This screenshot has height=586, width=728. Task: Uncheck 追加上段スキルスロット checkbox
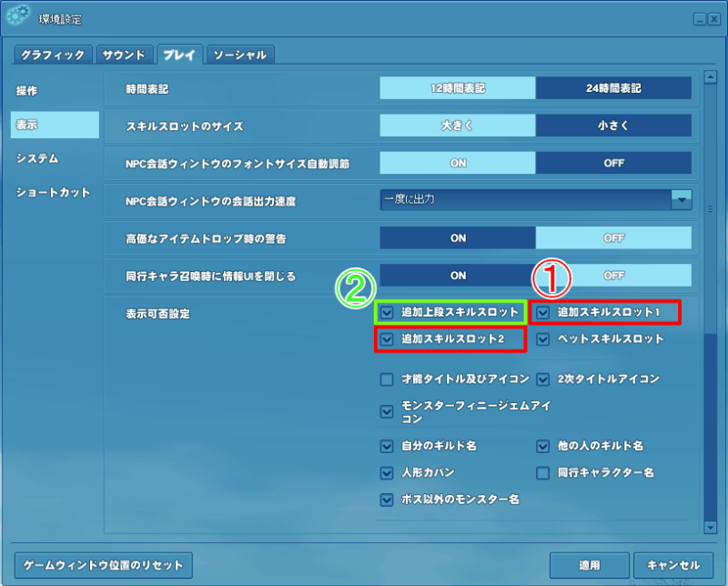pyautogui.click(x=388, y=313)
